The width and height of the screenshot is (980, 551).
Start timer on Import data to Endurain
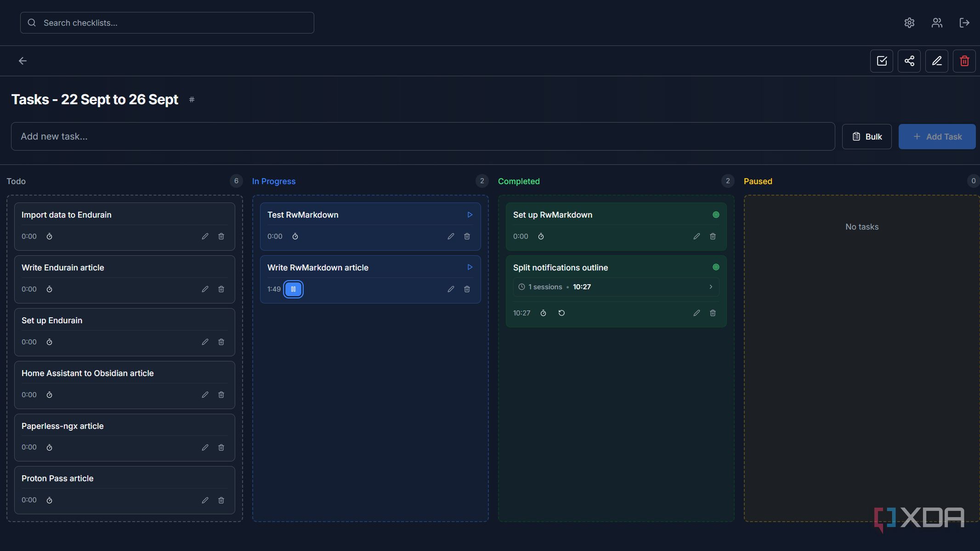(50, 236)
